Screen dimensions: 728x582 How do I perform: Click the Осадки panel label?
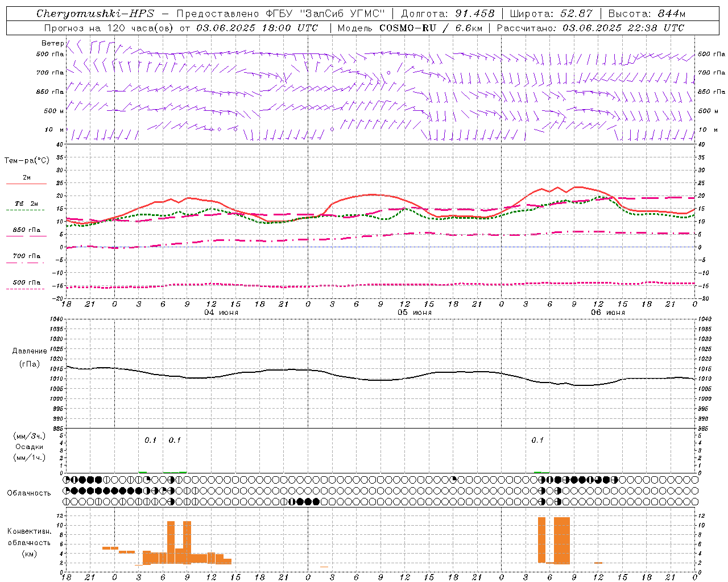[x=29, y=447]
